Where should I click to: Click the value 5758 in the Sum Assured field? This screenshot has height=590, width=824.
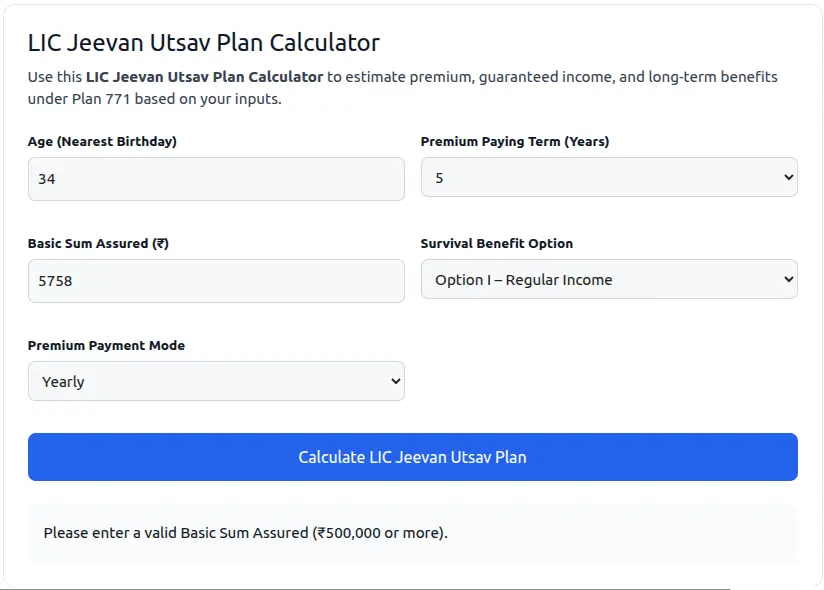55,281
